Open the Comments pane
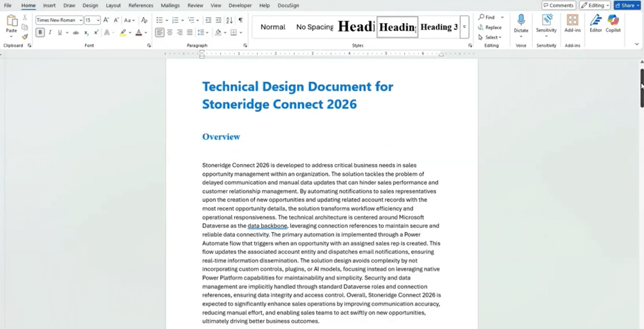The height and width of the screenshot is (329, 644). pos(558,5)
